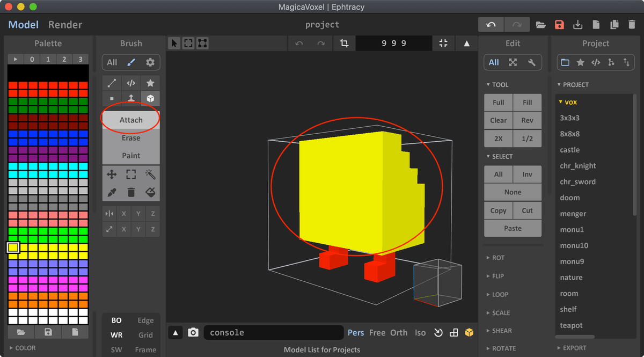644x357 pixels.
Task: Enable the Orth orthographic camera mode
Action: pos(399,333)
